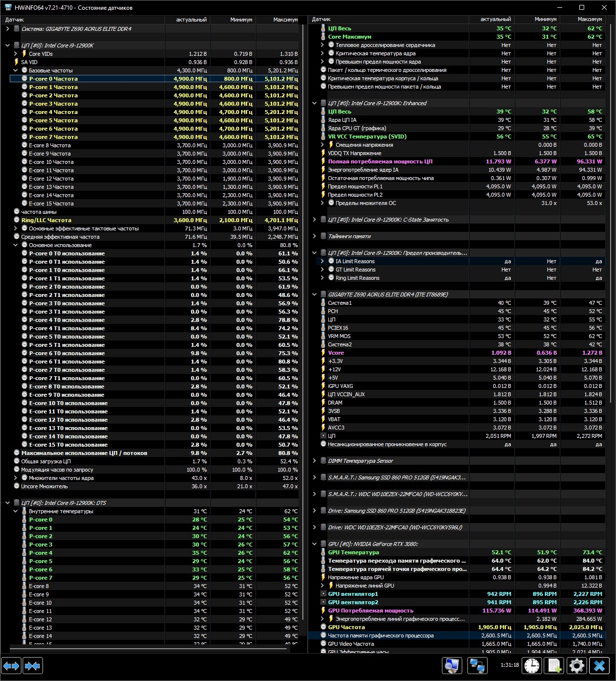
Task: Click the left panel horizontal scrollbar
Action: pyautogui.click(x=149, y=648)
